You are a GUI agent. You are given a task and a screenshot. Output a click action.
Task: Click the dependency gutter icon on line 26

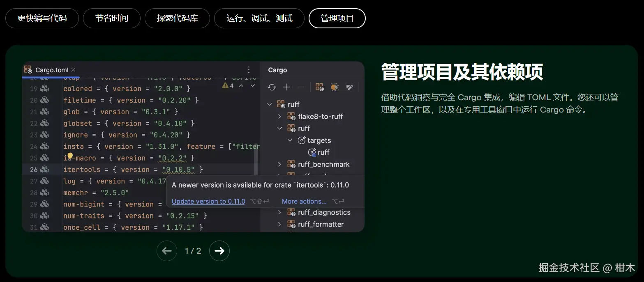coord(45,170)
